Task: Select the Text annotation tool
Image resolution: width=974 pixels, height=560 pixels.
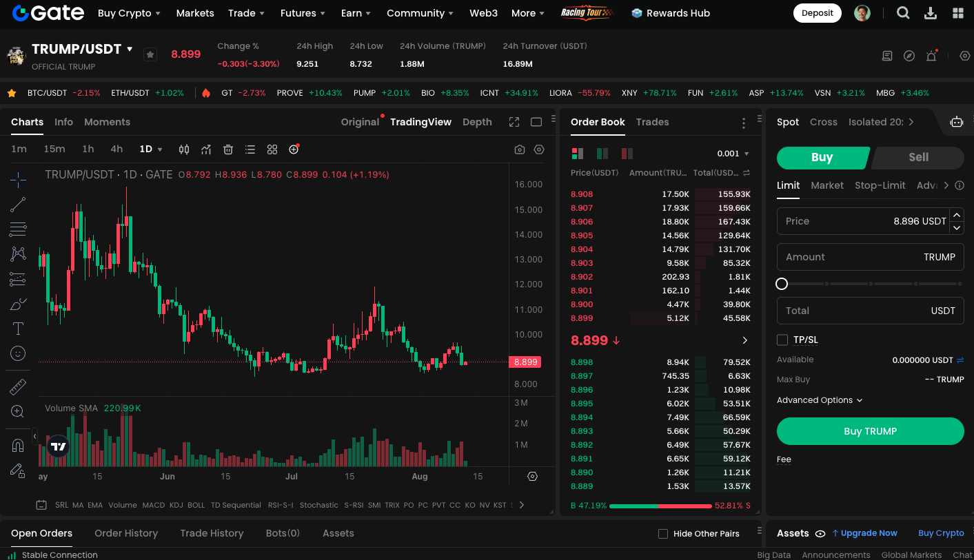Action: pyautogui.click(x=18, y=329)
